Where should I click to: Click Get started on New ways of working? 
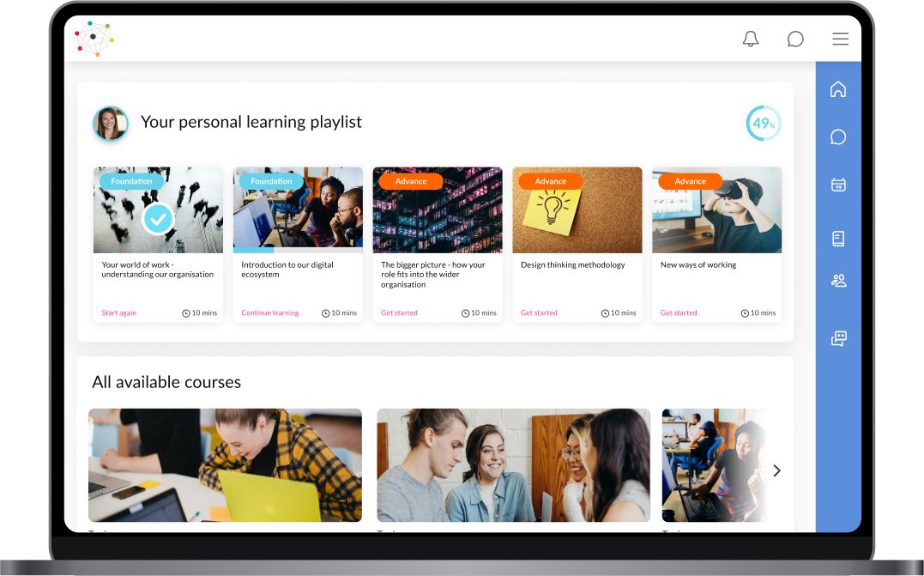(679, 313)
